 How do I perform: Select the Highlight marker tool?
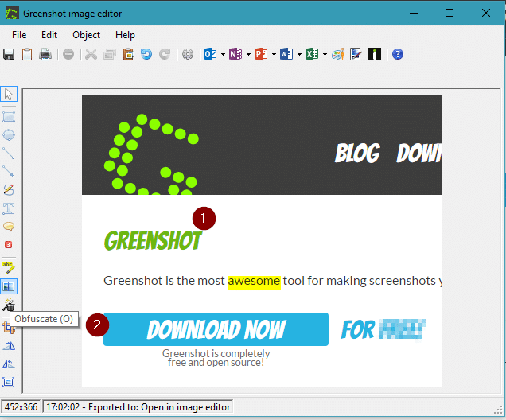tap(9, 268)
